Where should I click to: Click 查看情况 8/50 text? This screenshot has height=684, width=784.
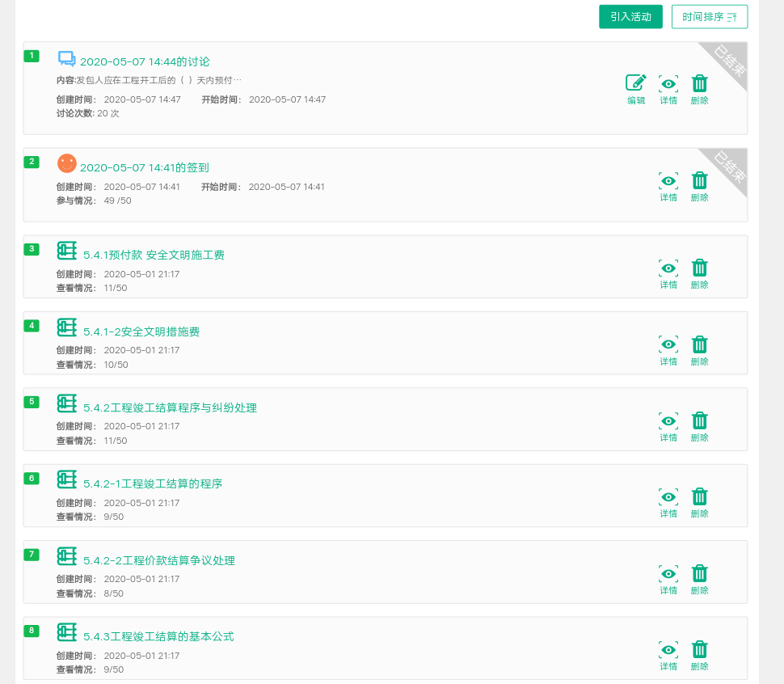click(x=90, y=593)
